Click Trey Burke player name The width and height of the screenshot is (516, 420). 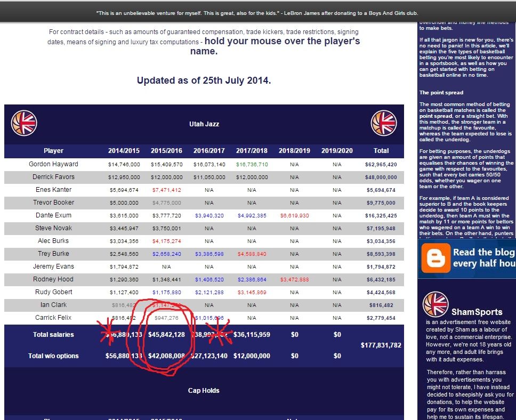[53, 254]
